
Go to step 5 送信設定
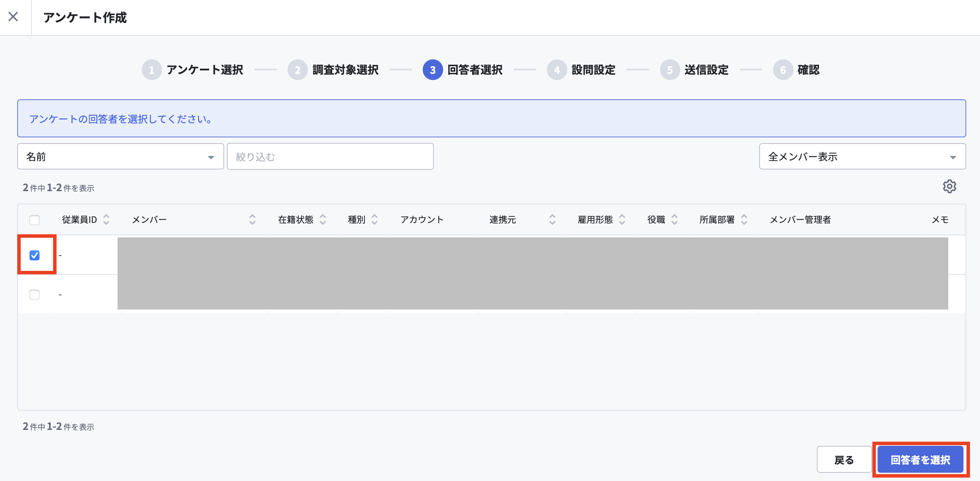click(x=694, y=70)
